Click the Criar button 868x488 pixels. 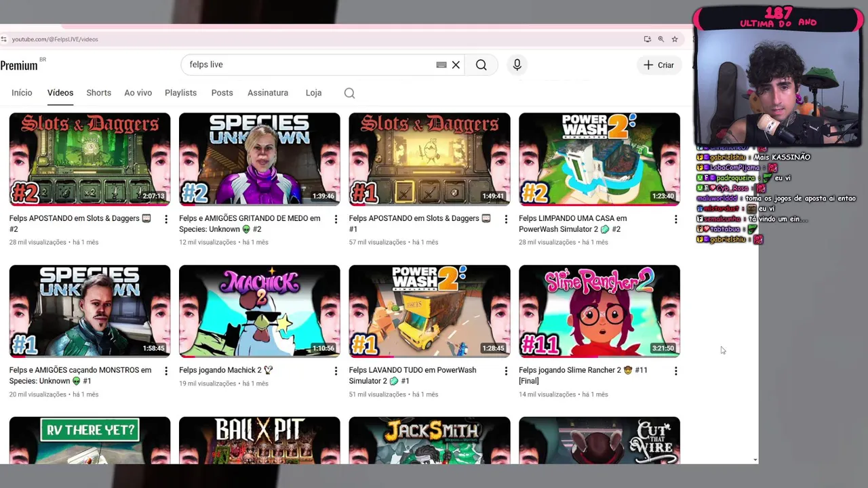[x=659, y=65]
